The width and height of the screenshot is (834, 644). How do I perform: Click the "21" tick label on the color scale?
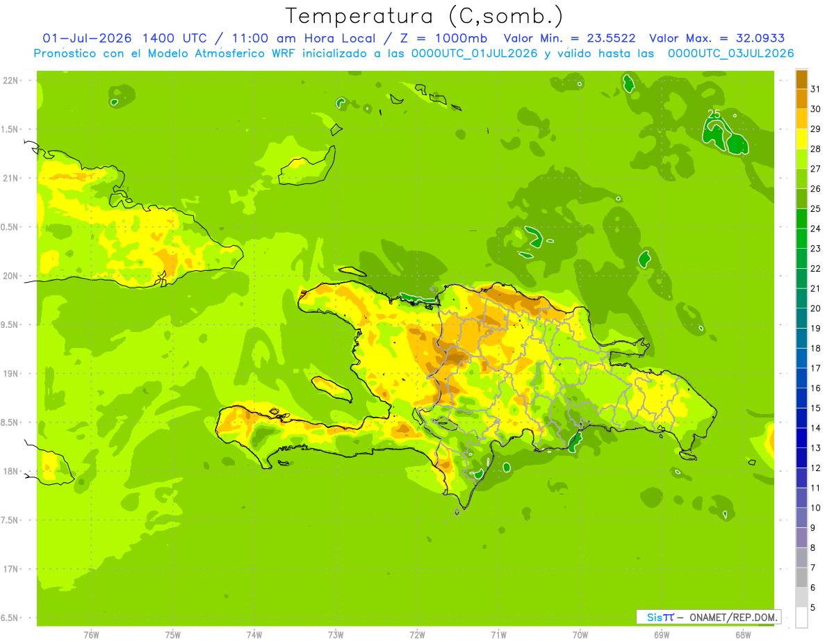pos(815,288)
